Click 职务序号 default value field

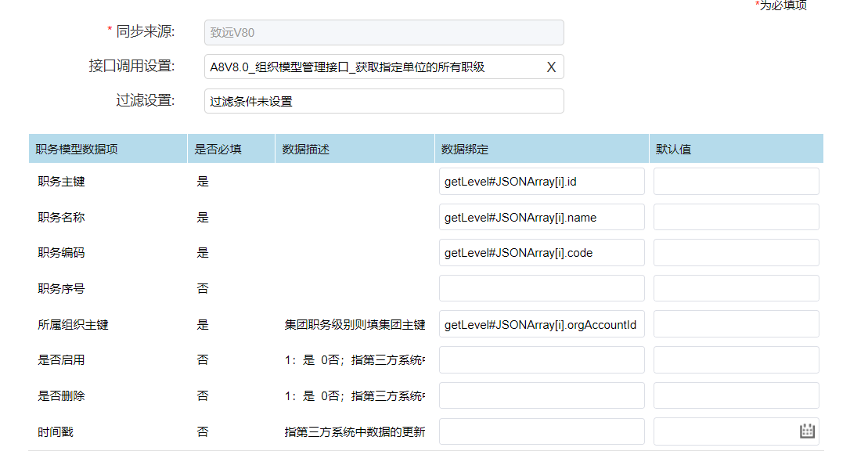(737, 289)
